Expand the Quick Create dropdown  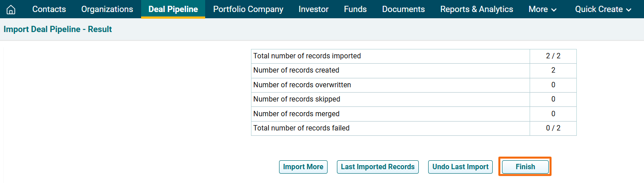[603, 9]
